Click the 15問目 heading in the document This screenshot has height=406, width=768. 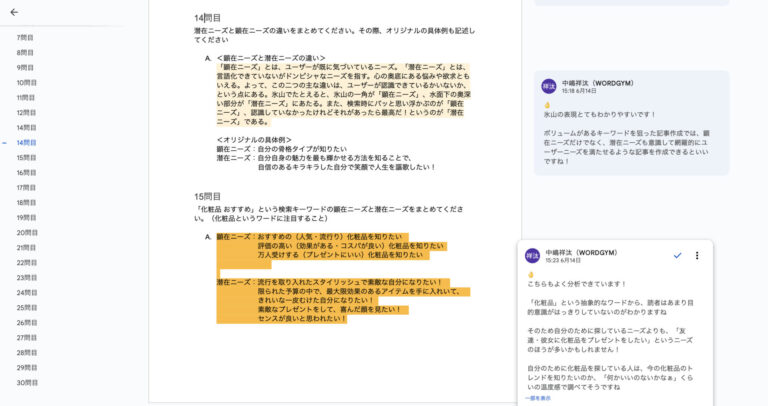coord(207,196)
